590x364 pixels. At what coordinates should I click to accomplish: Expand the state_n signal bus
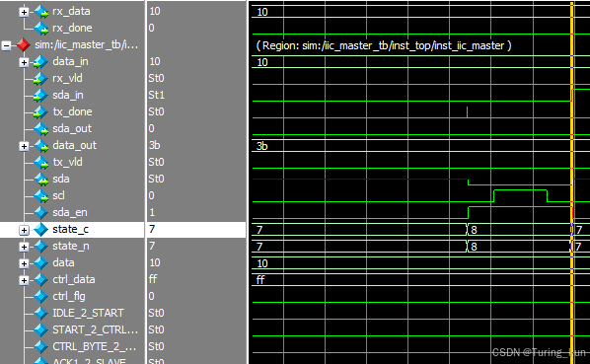(24, 247)
